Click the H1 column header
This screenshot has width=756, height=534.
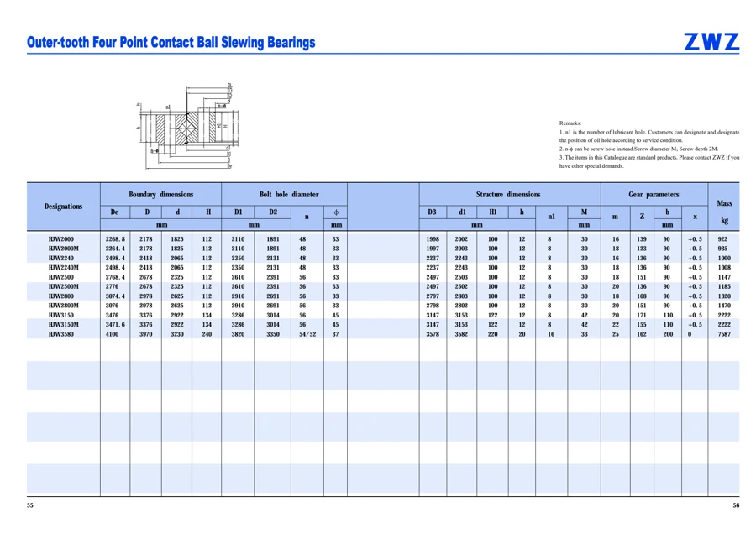tap(493, 212)
